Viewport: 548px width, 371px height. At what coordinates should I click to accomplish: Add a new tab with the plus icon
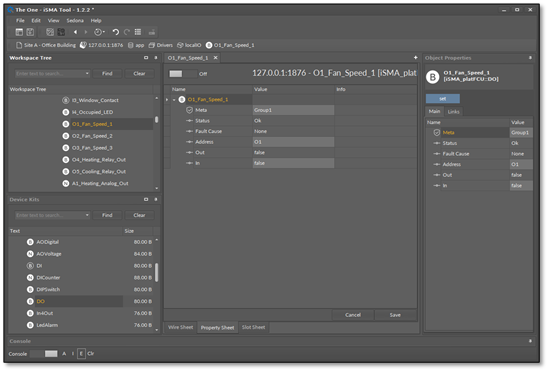click(416, 58)
